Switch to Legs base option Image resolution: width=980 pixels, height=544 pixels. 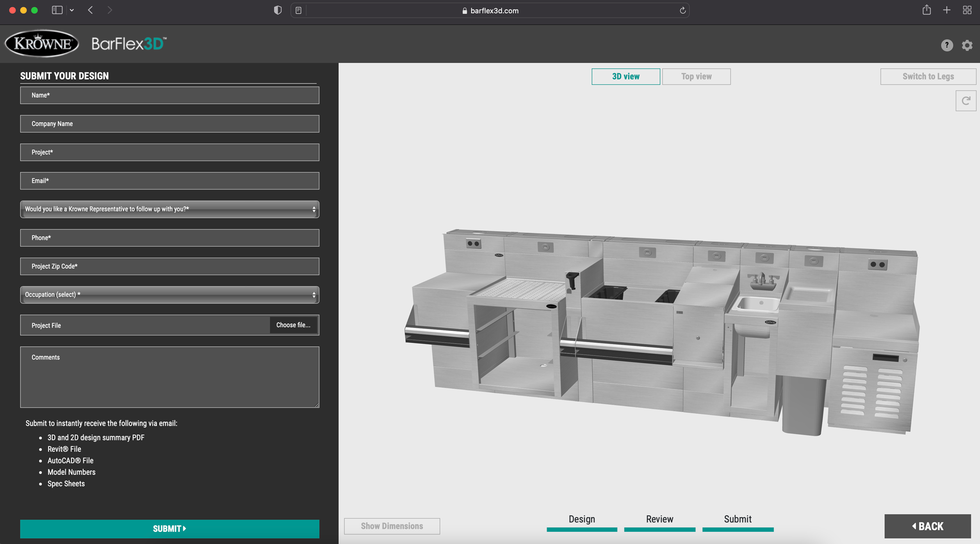coord(928,76)
